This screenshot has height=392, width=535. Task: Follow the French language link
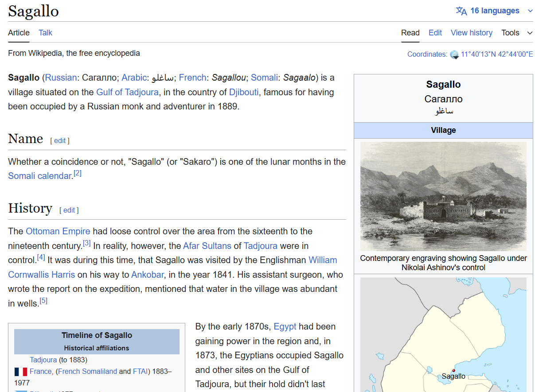tap(192, 78)
